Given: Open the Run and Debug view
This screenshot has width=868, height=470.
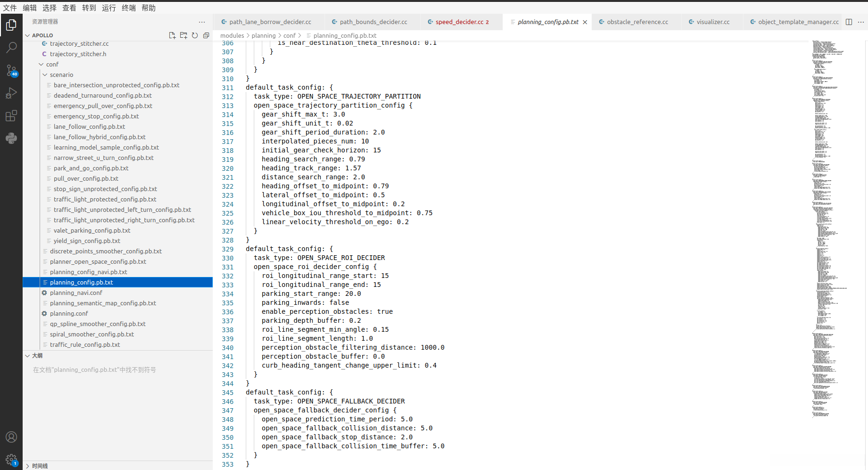Looking at the screenshot, I should 11,93.
